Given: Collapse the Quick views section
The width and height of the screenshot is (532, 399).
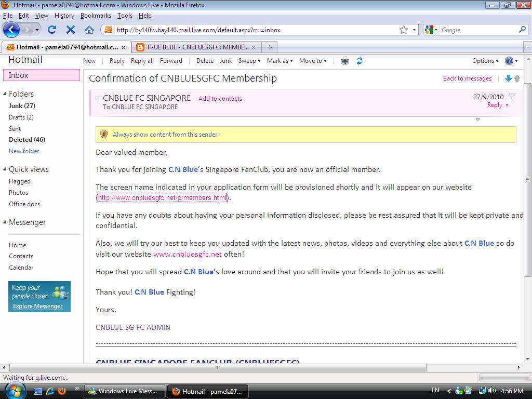Looking at the screenshot, I should [5, 169].
